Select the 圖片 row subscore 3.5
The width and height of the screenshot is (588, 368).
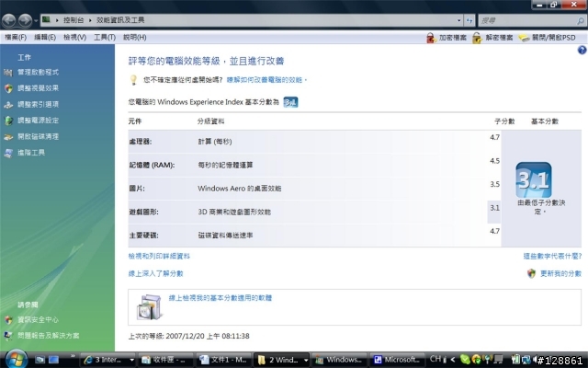494,184
